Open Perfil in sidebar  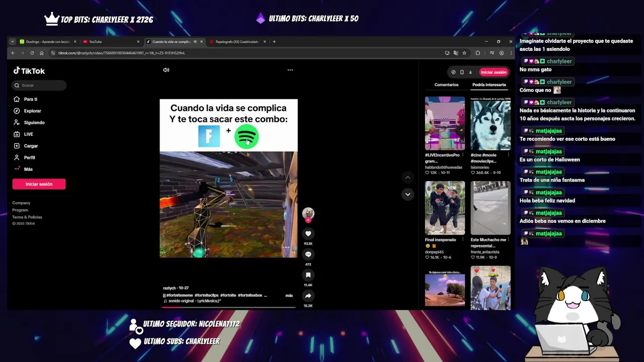[x=29, y=157]
